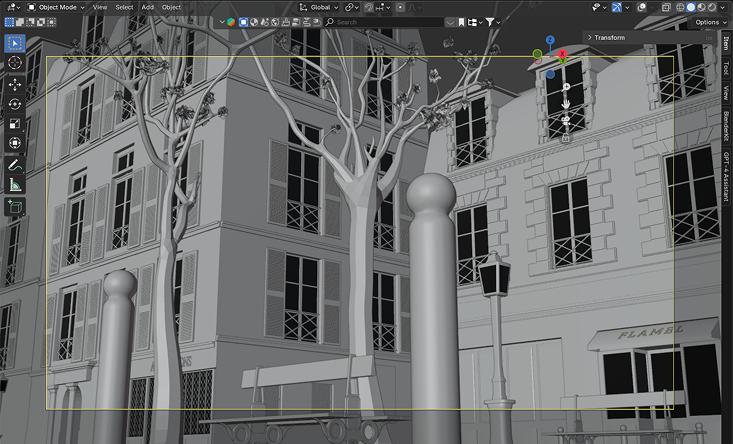Select the Rotate tool
733x444 pixels.
click(x=14, y=104)
